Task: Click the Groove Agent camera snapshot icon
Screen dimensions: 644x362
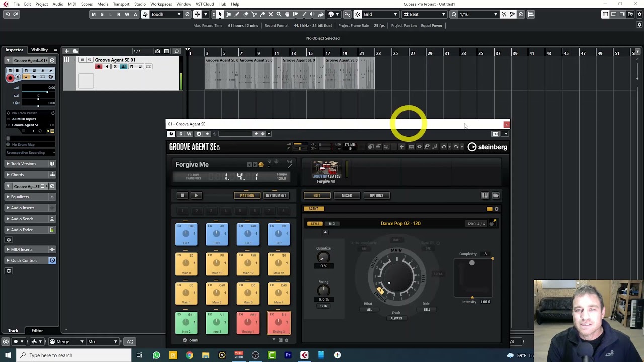Action: pyautogui.click(x=495, y=134)
